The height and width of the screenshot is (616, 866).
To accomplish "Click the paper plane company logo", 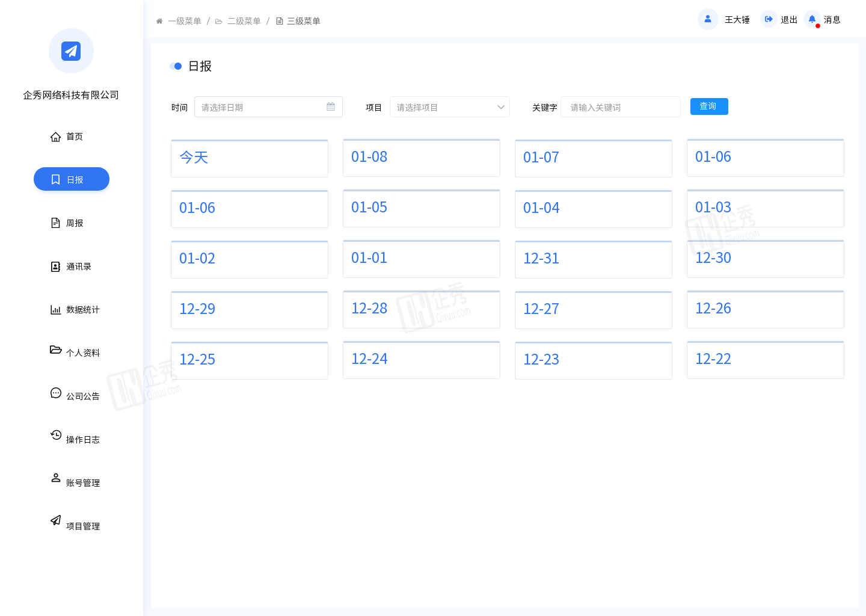I will click(x=71, y=51).
